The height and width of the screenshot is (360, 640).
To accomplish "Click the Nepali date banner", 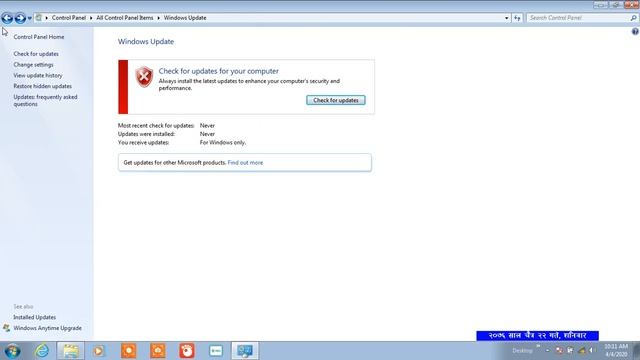I will coord(537,336).
